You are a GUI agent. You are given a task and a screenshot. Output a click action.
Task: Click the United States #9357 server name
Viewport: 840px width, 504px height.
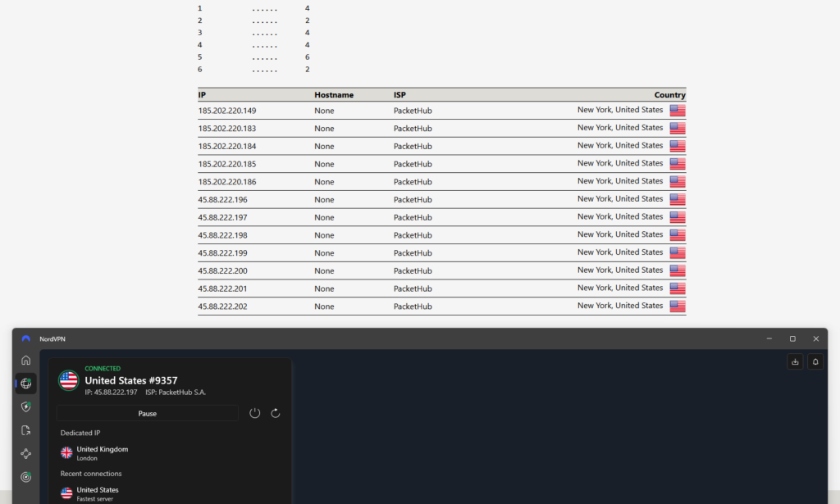point(131,380)
